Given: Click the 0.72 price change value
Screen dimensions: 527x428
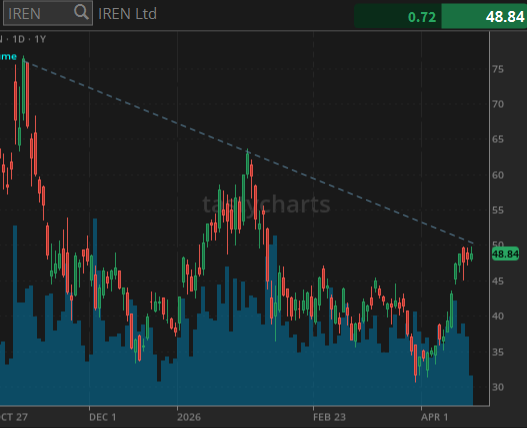Looking at the screenshot, I should coord(422,17).
